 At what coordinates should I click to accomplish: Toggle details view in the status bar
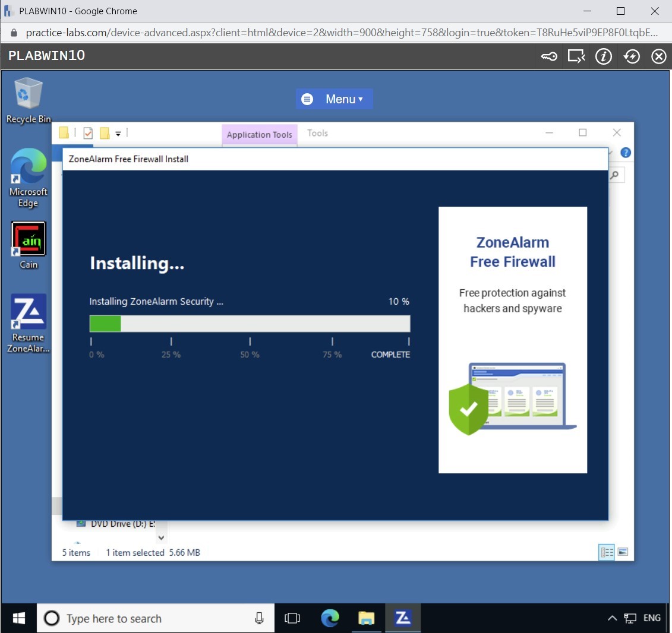[607, 552]
